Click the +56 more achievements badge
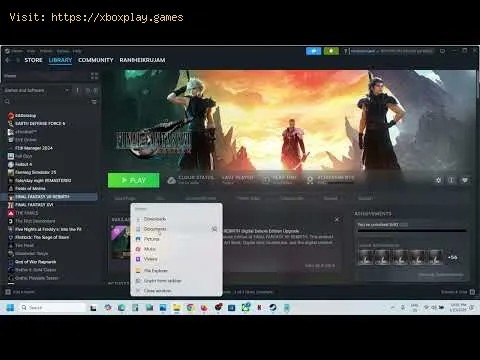This screenshot has height=360, width=480. 452,258
